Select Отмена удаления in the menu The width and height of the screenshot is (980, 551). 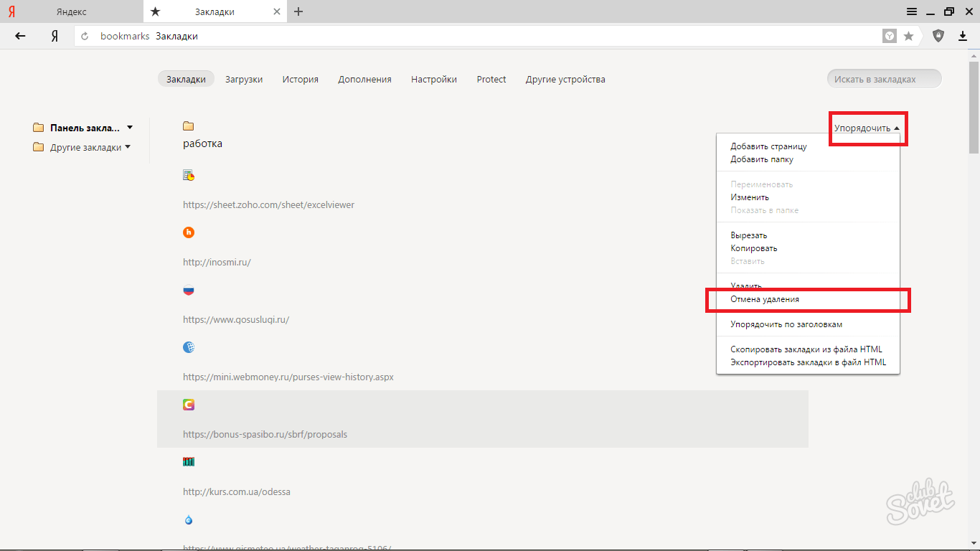[x=765, y=299]
